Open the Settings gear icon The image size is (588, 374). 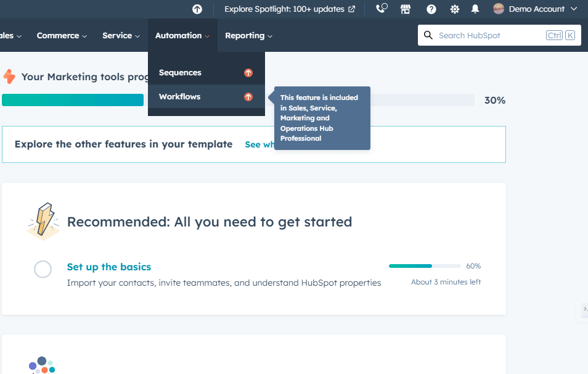(x=454, y=9)
